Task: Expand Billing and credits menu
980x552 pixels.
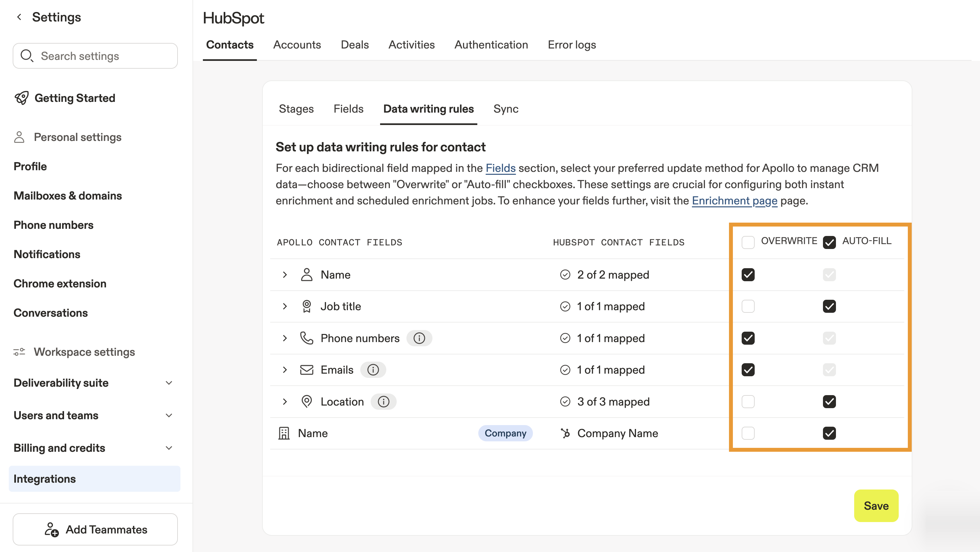Action: coord(168,448)
